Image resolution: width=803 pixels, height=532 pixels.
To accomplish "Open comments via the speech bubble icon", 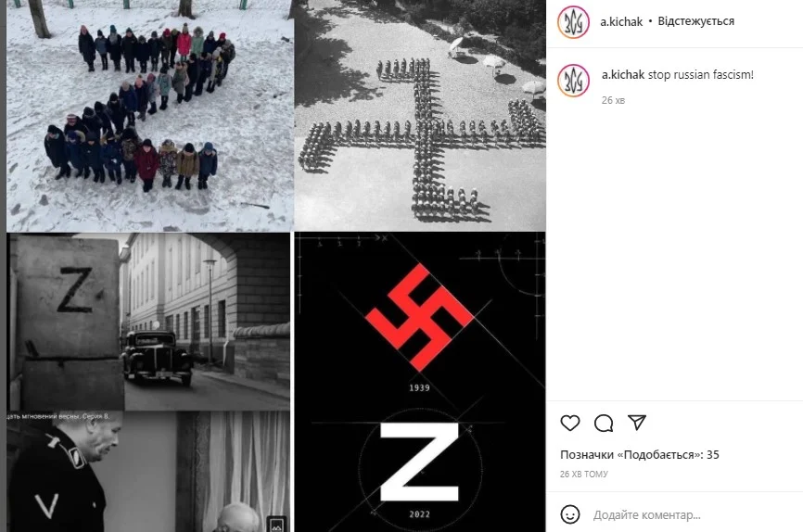I will pos(604,423).
